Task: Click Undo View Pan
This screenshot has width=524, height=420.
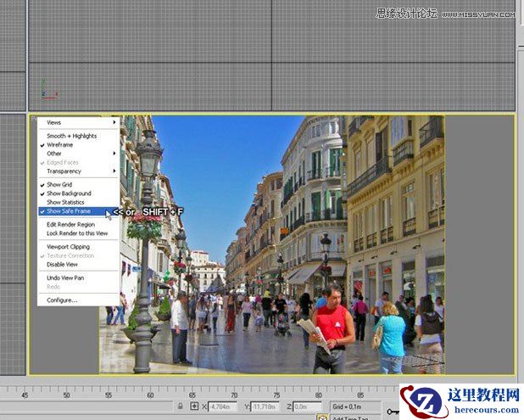Action: 79,278
